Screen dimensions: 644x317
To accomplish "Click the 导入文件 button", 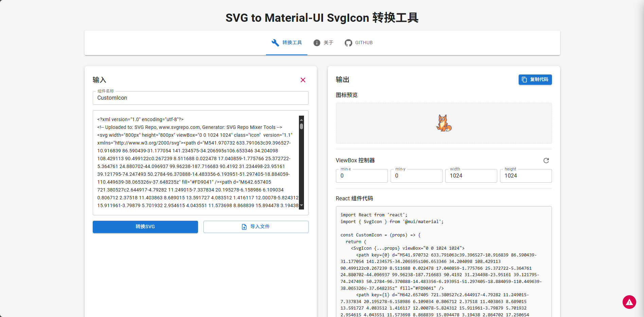I will tap(256, 227).
